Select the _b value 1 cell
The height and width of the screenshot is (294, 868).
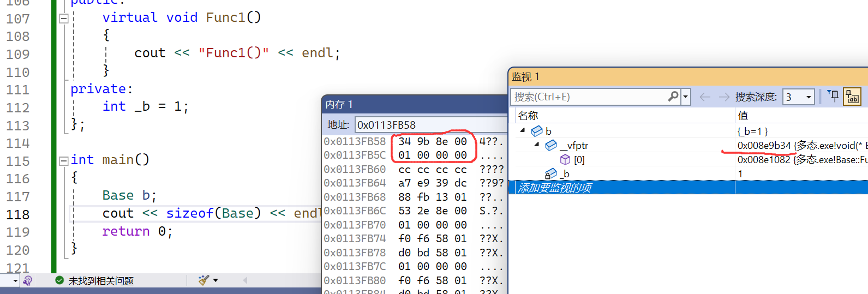(x=740, y=173)
